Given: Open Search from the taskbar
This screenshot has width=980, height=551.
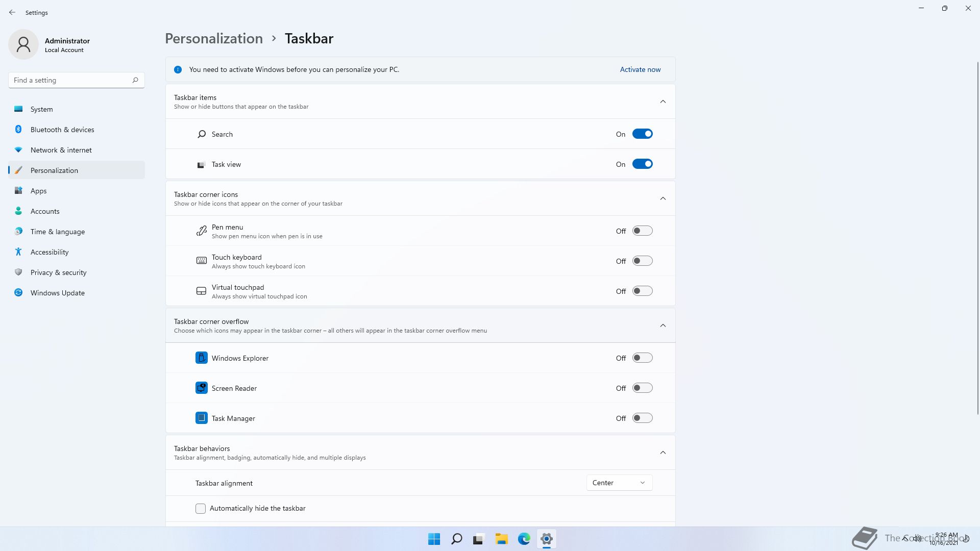Looking at the screenshot, I should pos(457,539).
